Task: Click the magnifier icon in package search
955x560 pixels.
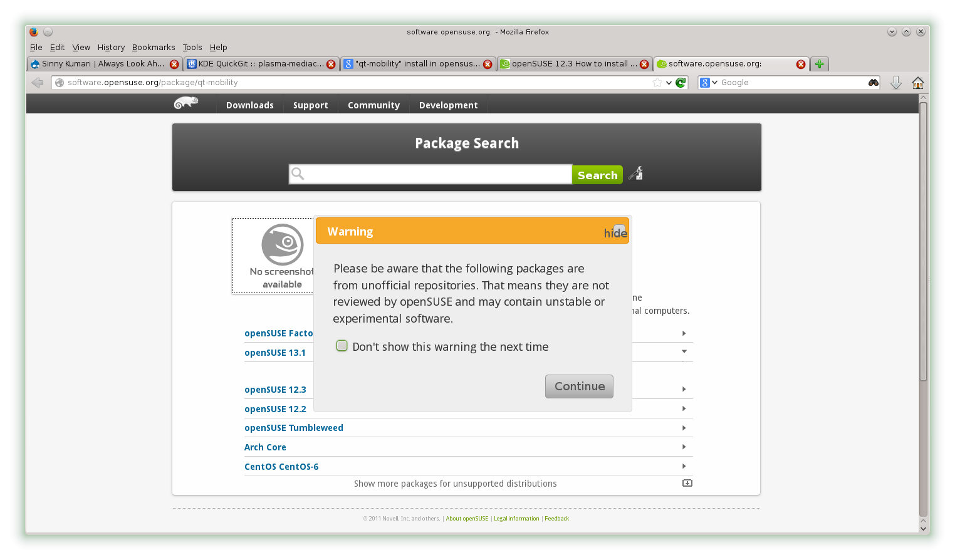Action: 298,174
